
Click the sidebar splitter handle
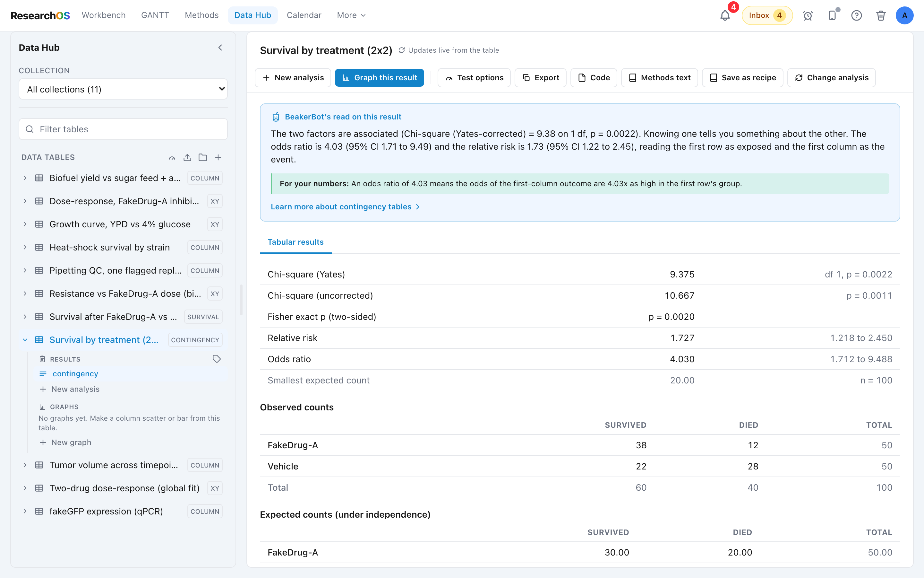[241, 300]
